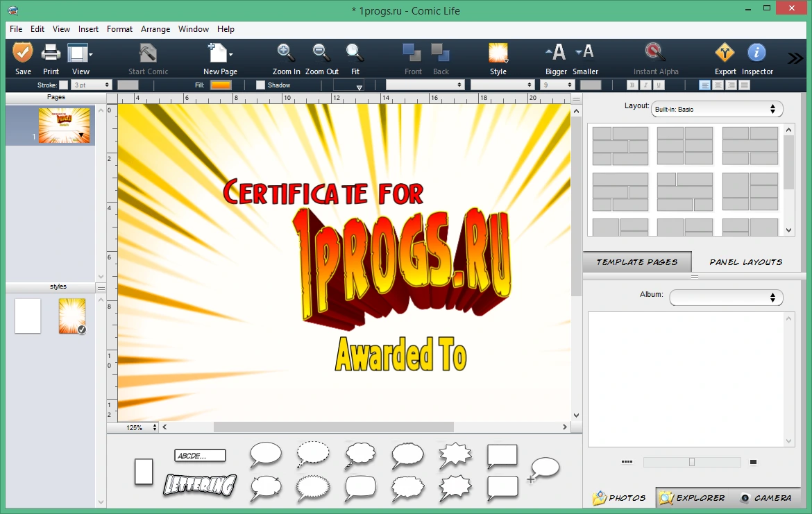Click the extend balloon tail icon
The image size is (812, 514).
543,470
